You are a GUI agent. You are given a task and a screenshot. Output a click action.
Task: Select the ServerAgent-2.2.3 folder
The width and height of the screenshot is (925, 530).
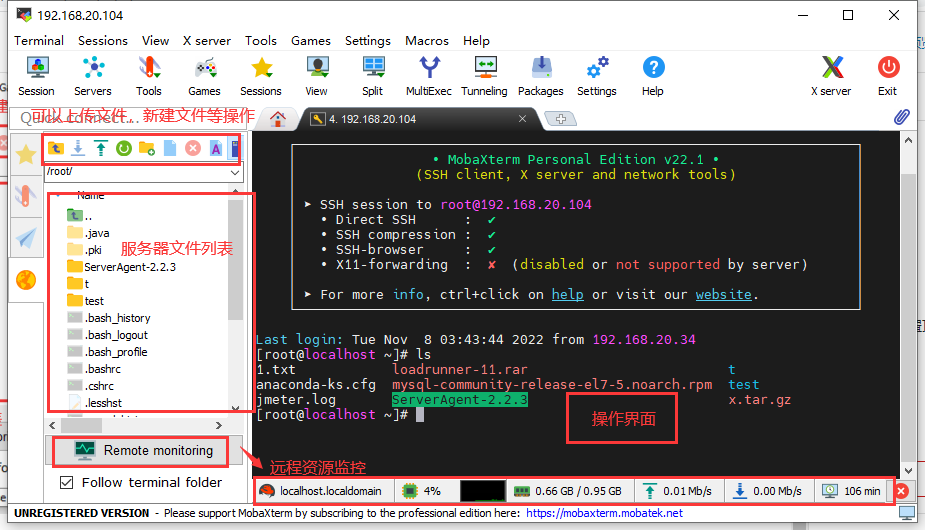[130, 267]
